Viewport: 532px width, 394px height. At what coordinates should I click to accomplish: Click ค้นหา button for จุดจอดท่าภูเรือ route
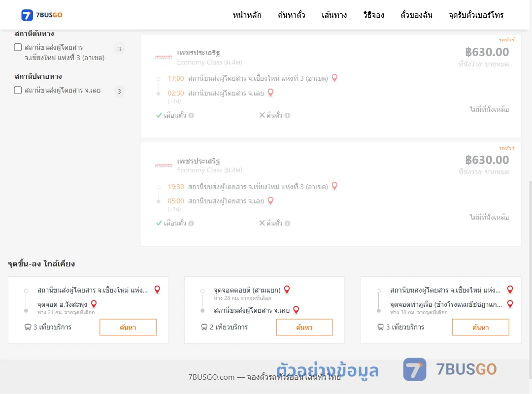[481, 327]
